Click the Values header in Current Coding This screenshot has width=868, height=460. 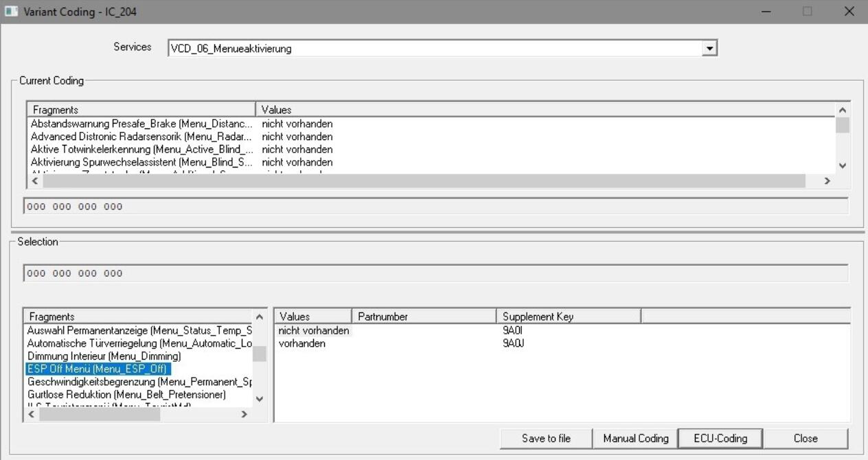(x=545, y=110)
